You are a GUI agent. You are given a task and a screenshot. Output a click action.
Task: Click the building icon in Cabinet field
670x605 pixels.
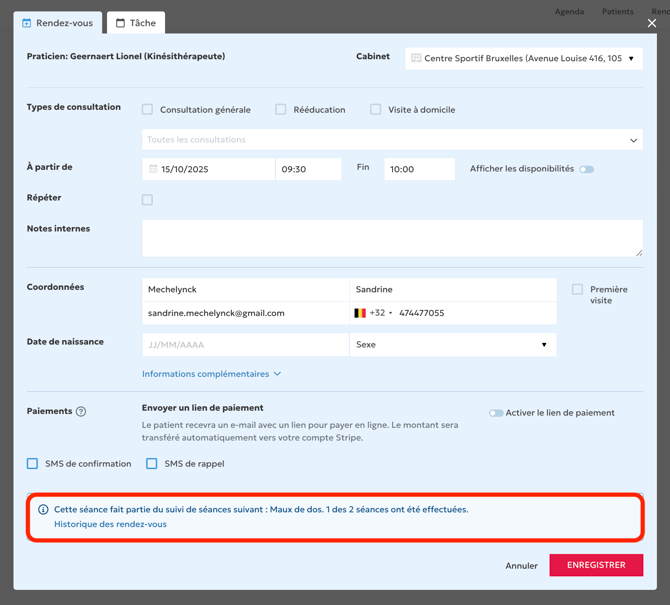(x=416, y=59)
